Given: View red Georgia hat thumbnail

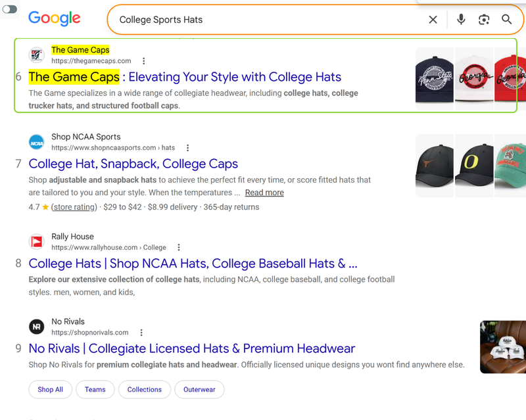Looking at the screenshot, I should tap(510, 79).
